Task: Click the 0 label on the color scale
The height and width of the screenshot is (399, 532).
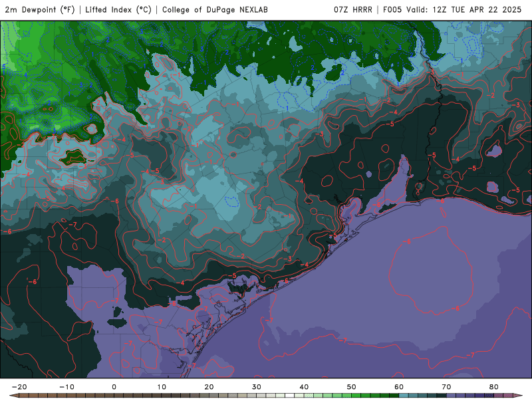Action: tap(114, 387)
